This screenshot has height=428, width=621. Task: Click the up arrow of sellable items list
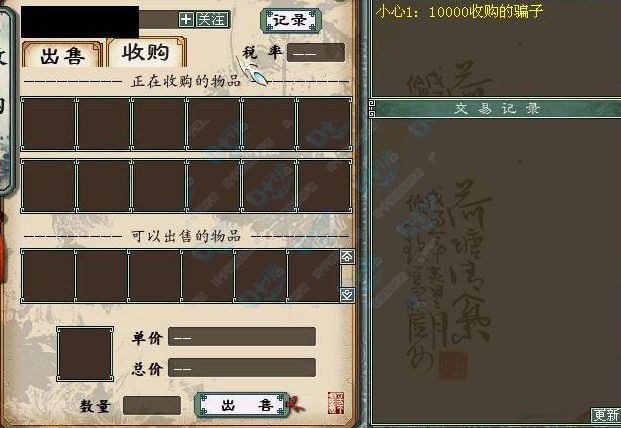click(x=347, y=257)
